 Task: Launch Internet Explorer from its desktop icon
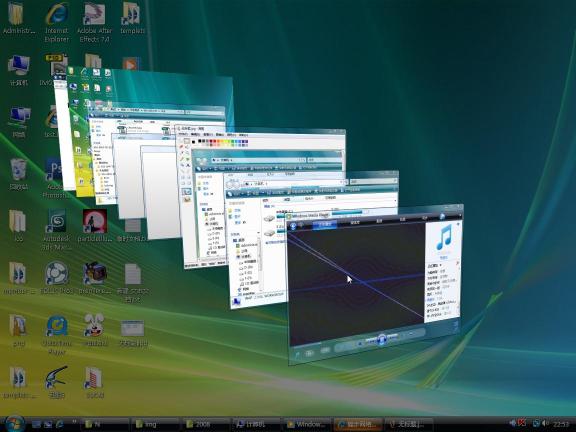(x=57, y=22)
